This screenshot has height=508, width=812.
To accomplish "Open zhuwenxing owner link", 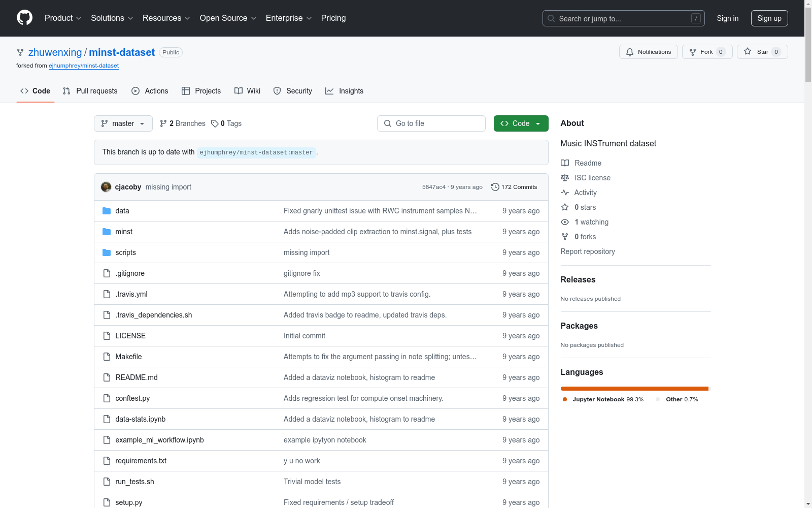I will (x=55, y=52).
